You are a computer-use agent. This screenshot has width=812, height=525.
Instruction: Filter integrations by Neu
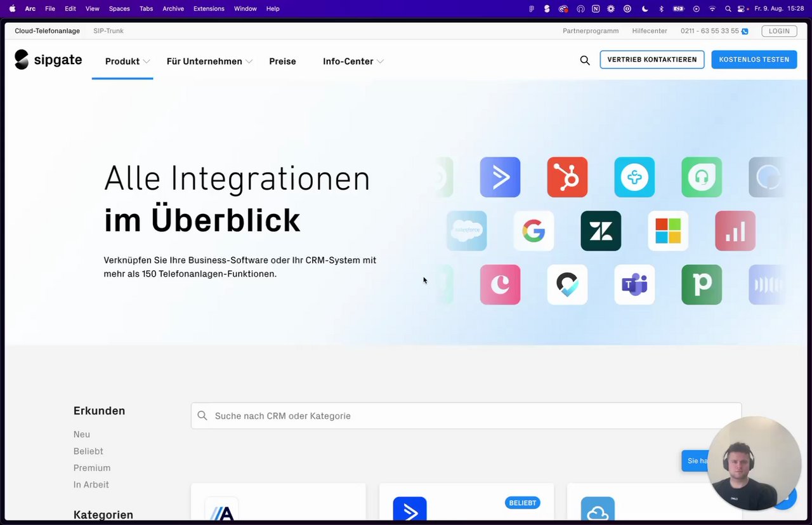click(x=82, y=435)
